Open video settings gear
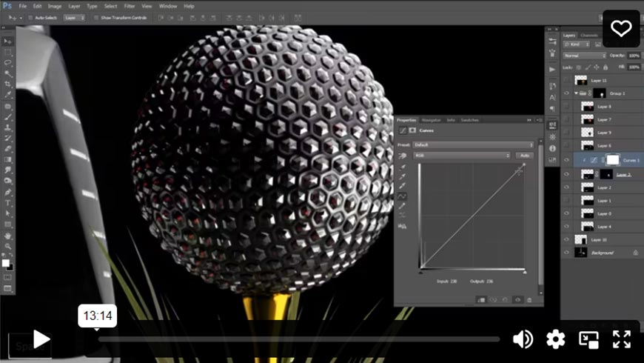The image size is (644, 363). coord(555,339)
